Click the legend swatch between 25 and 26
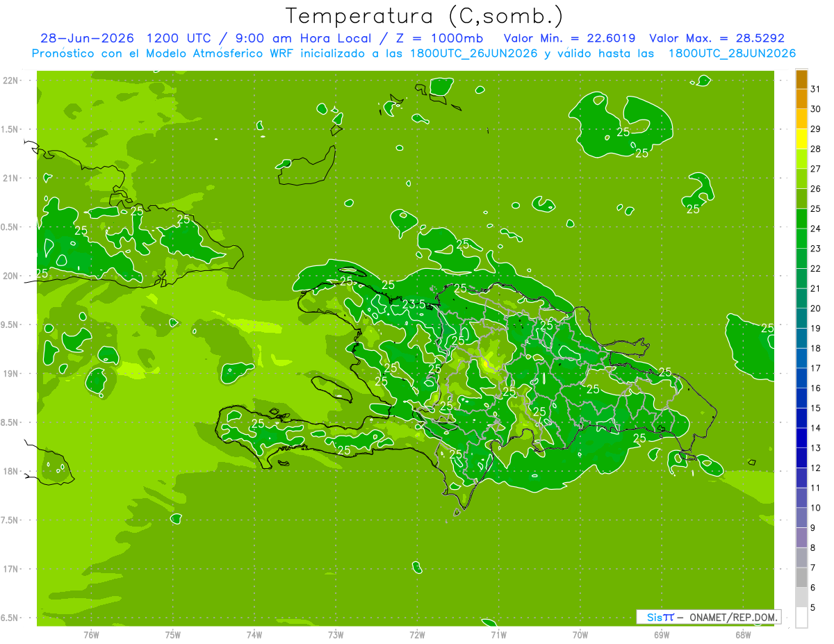Image resolution: width=834 pixels, height=644 pixels. pos(801,199)
